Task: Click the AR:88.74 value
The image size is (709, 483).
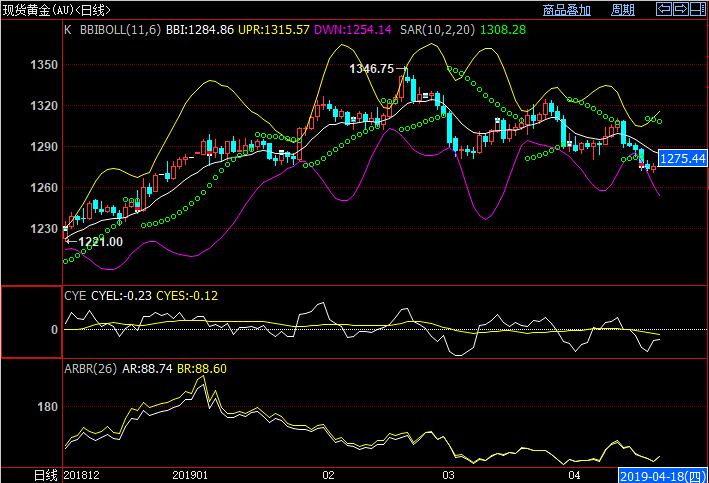Action: tap(147, 369)
